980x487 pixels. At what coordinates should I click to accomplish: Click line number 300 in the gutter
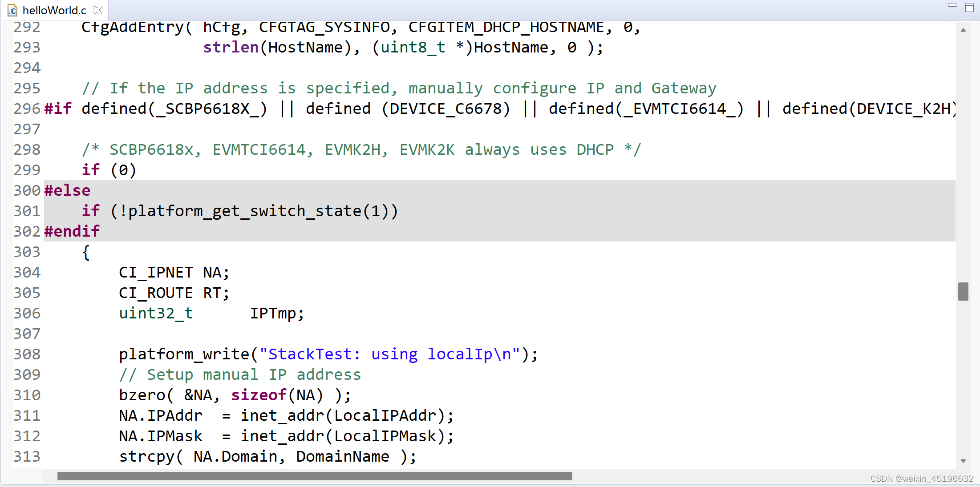pyautogui.click(x=27, y=191)
